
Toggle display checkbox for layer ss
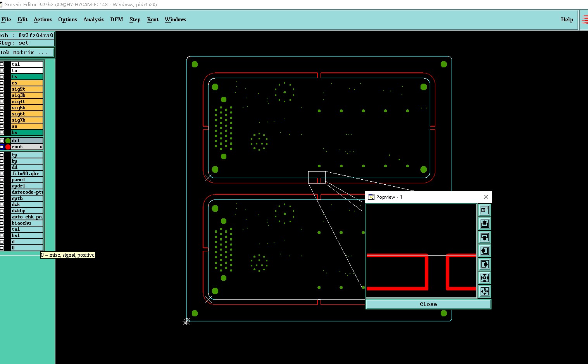pyautogui.click(x=2, y=126)
